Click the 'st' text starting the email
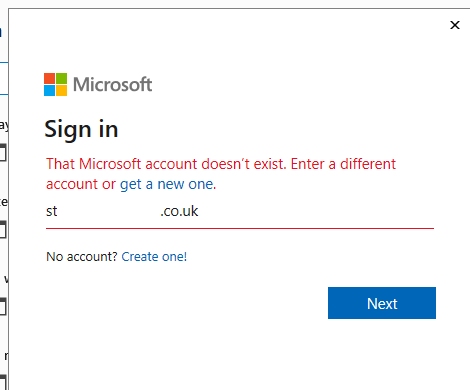The height and width of the screenshot is (390, 470). pos(52,211)
